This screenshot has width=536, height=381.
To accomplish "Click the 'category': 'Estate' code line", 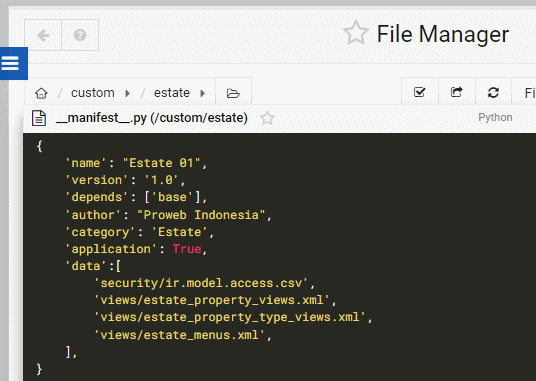I will click(139, 232).
